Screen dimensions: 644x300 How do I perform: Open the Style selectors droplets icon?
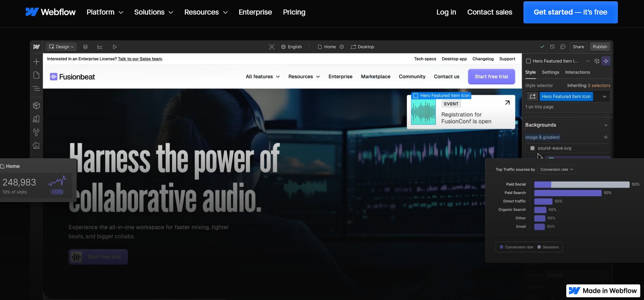[x=36, y=132]
